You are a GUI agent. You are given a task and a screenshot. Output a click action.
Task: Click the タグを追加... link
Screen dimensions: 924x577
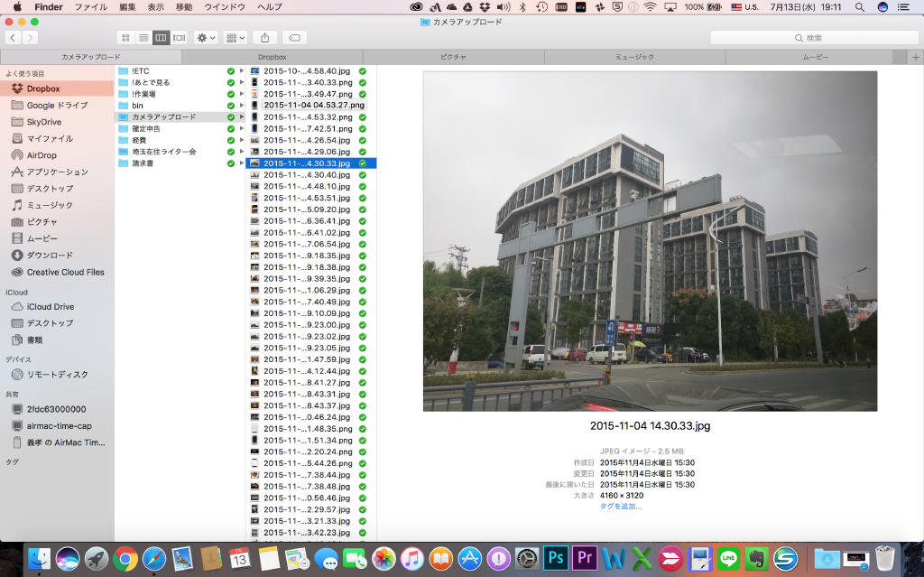(x=621, y=507)
